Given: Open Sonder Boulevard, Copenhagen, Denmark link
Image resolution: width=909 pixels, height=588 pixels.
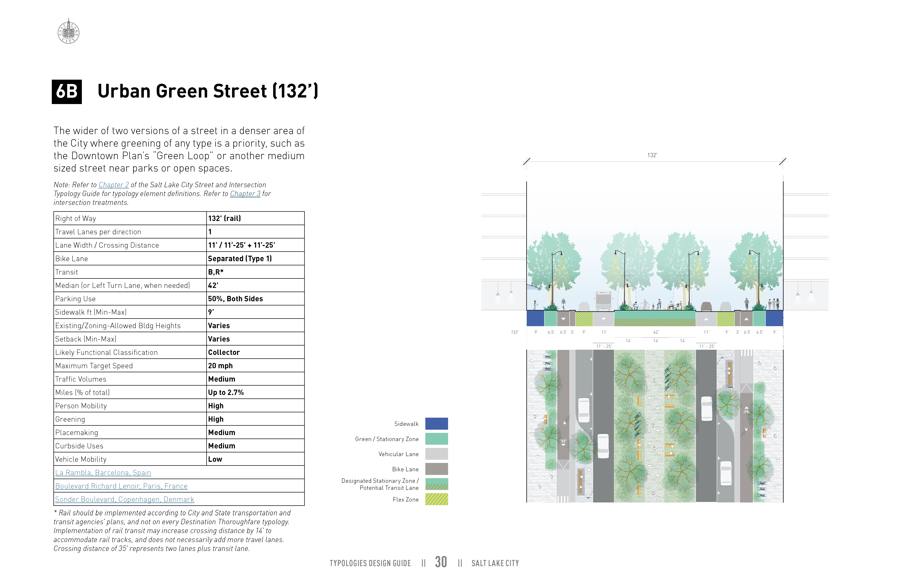Looking at the screenshot, I should 124,499.
